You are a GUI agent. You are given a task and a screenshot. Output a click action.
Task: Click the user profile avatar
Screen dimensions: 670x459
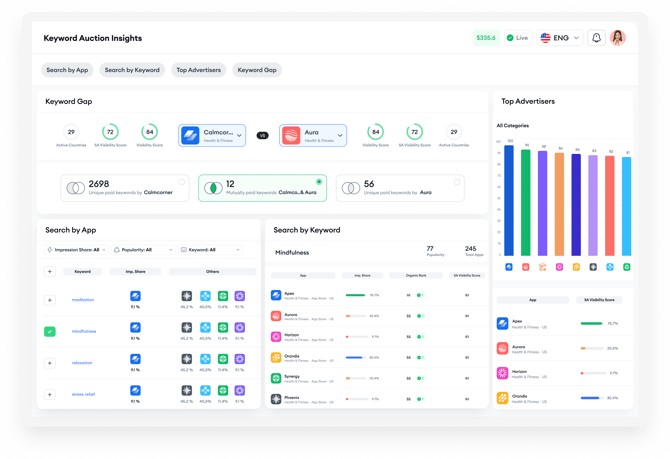[618, 38]
